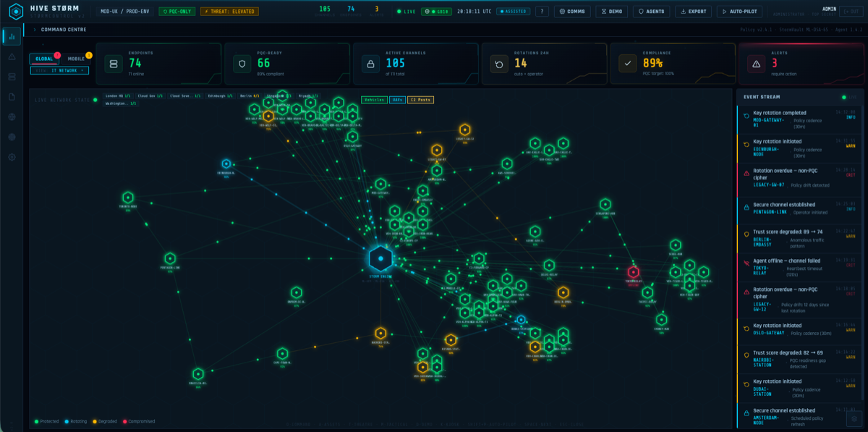Toggle the event stream live indicator
Image resolution: width=868 pixels, height=432 pixels.
click(x=843, y=97)
